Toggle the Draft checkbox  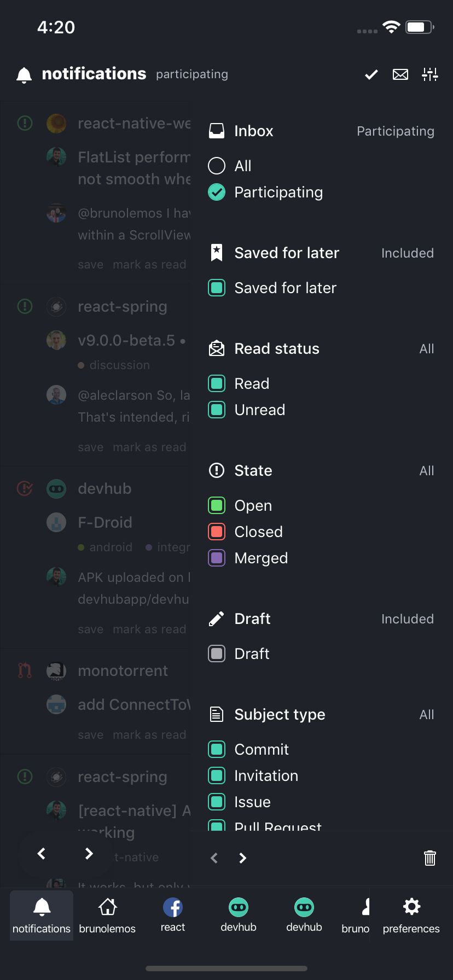point(217,653)
